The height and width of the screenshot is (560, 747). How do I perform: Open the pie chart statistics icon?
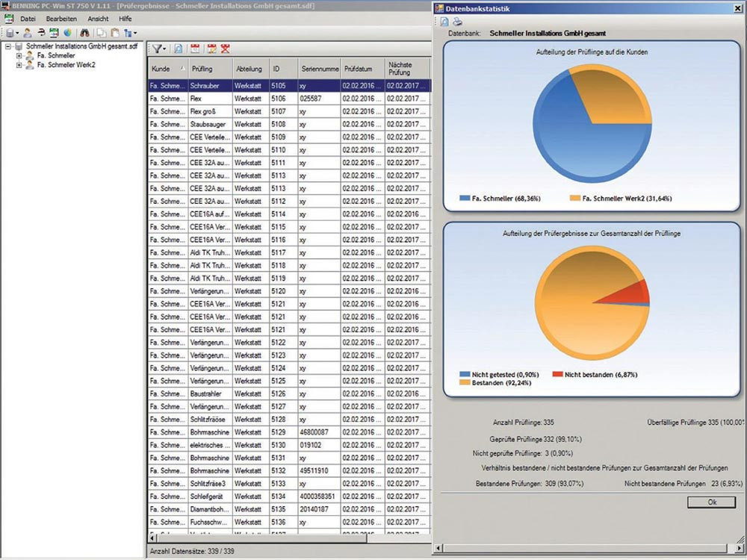[67, 33]
